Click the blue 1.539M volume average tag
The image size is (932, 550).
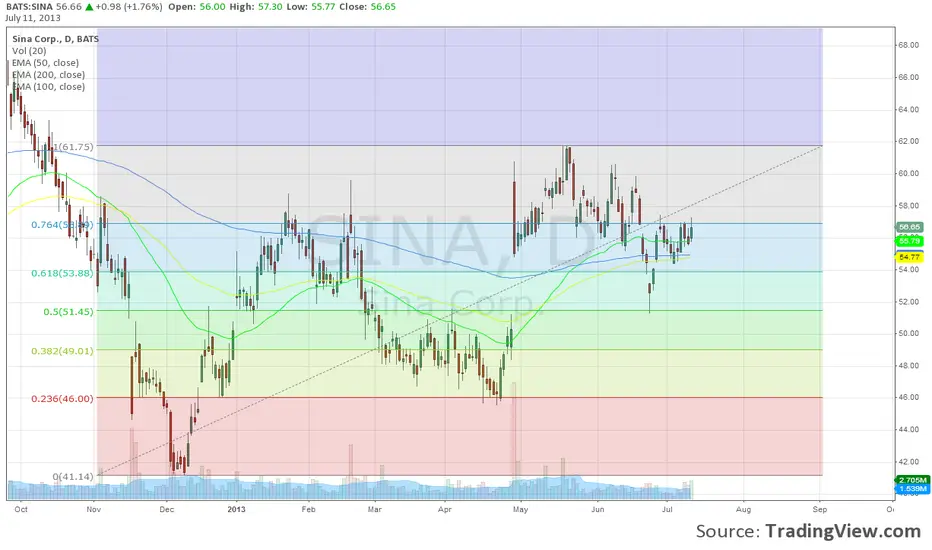912,488
